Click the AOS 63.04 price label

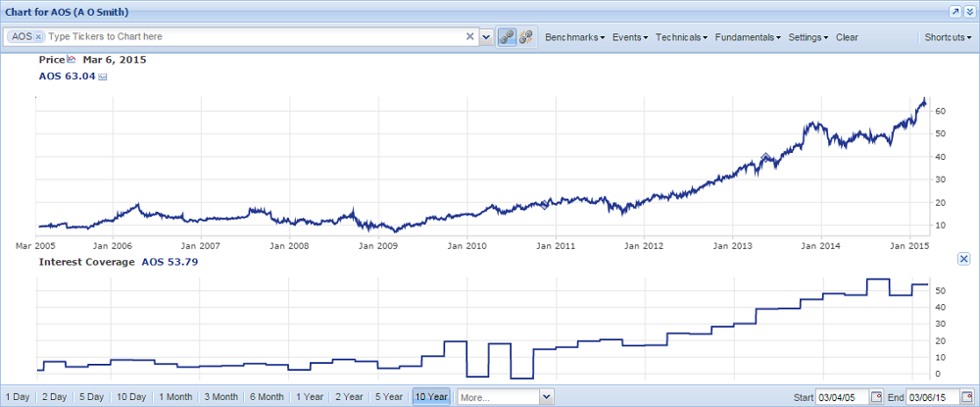pyautogui.click(x=68, y=76)
